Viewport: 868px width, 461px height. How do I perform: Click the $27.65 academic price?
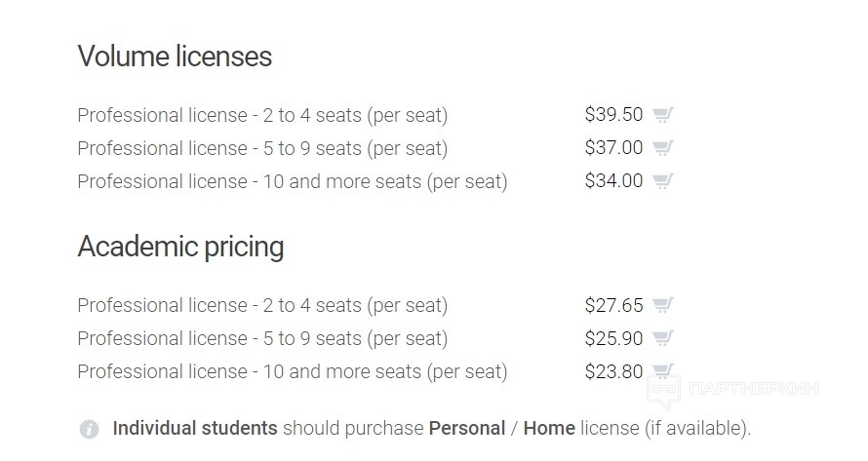(613, 305)
